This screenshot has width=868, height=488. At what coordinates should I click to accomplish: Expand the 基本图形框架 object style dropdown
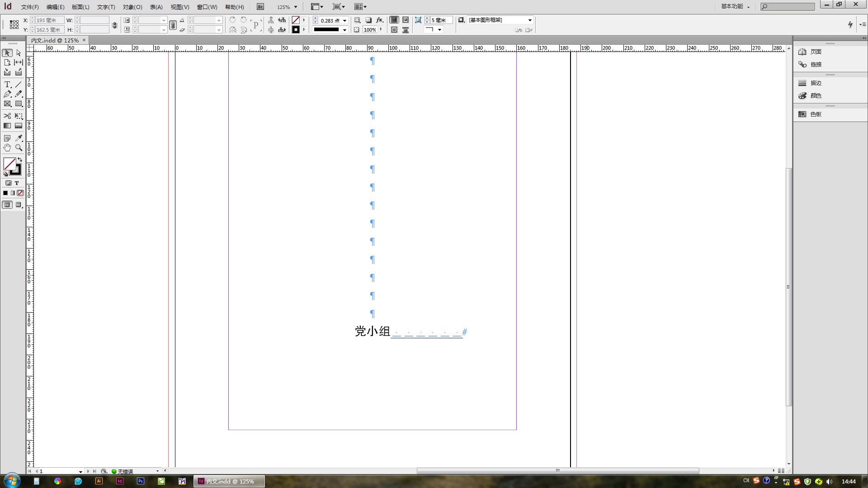click(x=530, y=20)
